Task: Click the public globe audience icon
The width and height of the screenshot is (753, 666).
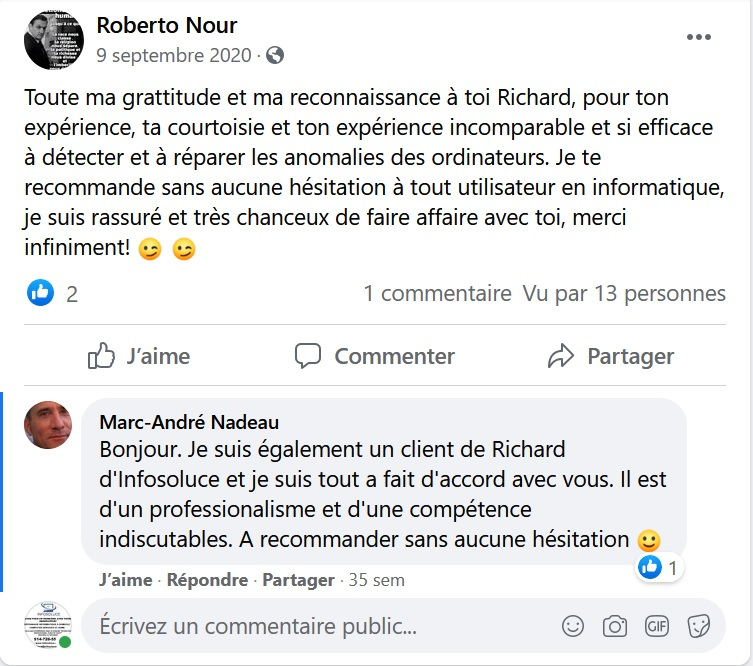Action: [275, 56]
